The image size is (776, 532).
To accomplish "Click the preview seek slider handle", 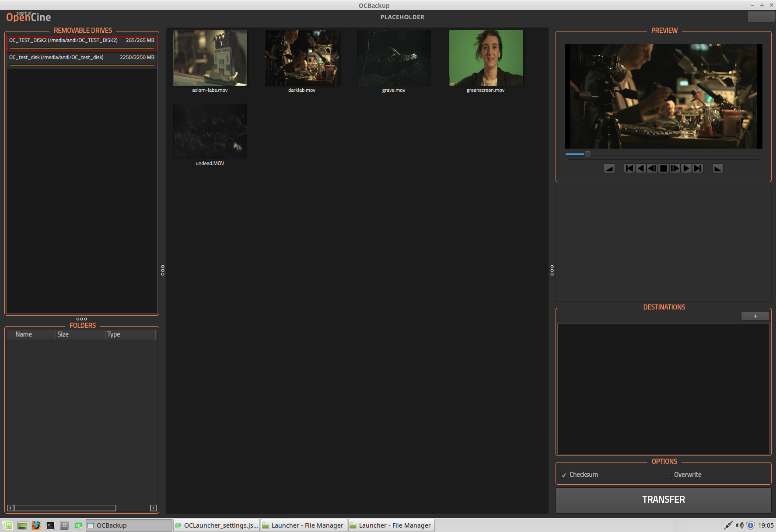I will [588, 154].
